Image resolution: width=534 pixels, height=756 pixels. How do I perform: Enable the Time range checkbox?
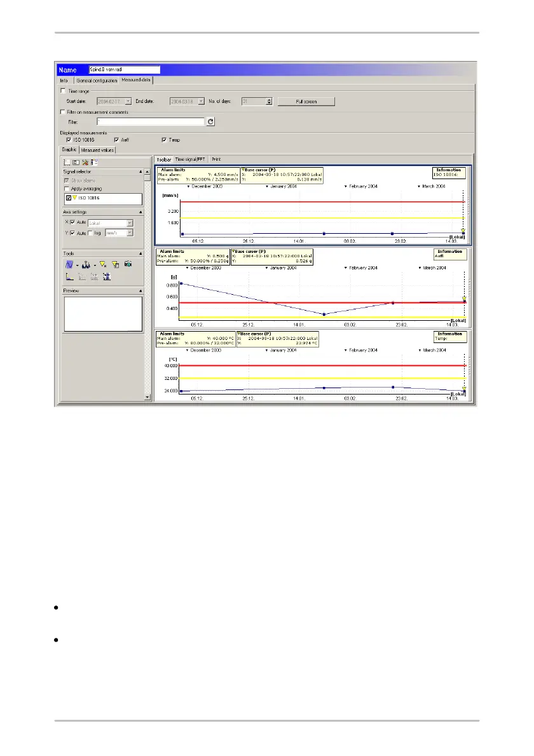pos(62,91)
